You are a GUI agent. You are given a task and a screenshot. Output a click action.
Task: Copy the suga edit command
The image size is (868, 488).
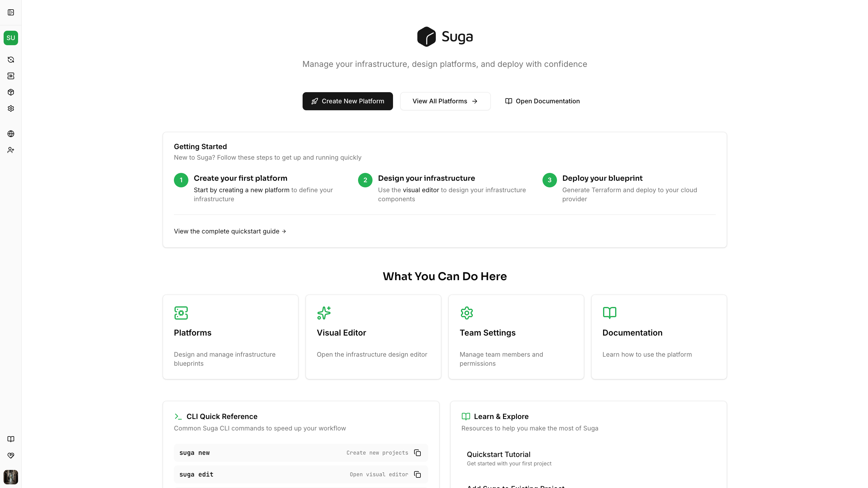pyautogui.click(x=417, y=474)
